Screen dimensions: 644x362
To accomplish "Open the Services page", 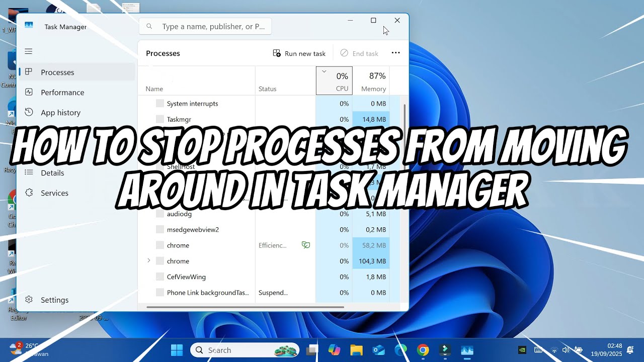I will pos(76,193).
